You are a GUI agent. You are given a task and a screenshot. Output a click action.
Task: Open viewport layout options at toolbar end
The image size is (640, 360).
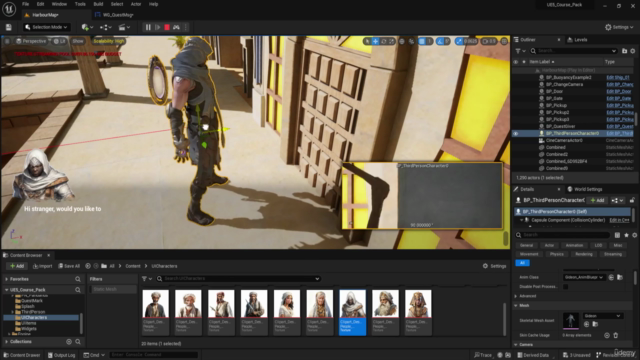504,41
